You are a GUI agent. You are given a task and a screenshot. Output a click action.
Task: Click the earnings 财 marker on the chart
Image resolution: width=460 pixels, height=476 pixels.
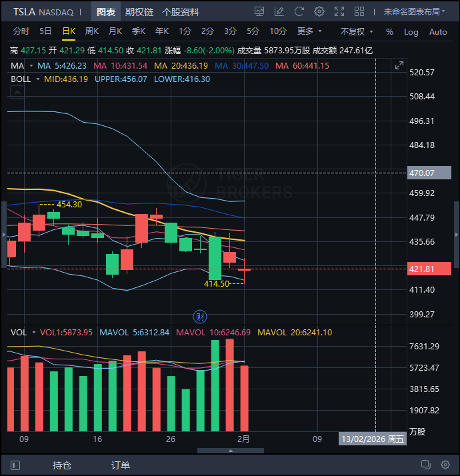coord(199,315)
